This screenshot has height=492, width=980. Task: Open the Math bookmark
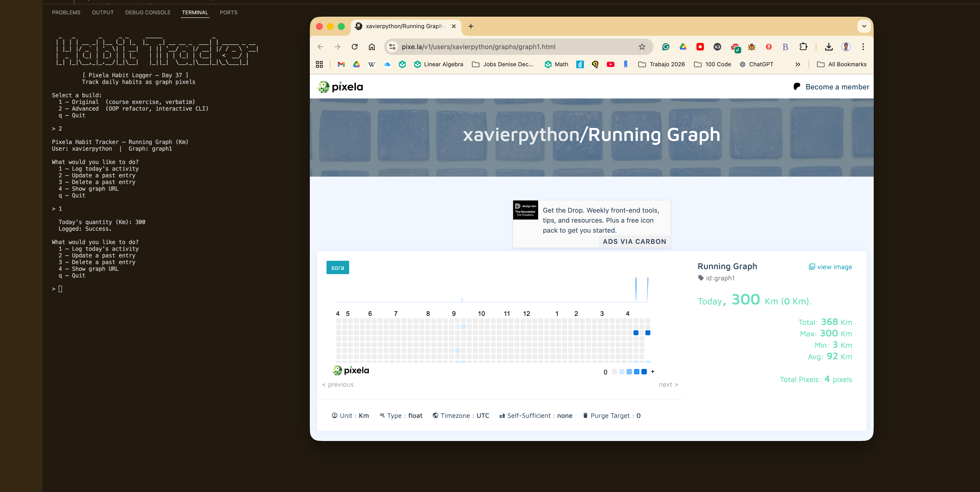point(556,64)
